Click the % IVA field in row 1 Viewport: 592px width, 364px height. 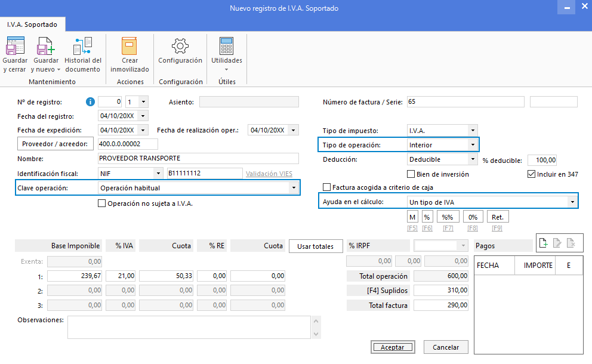click(121, 276)
